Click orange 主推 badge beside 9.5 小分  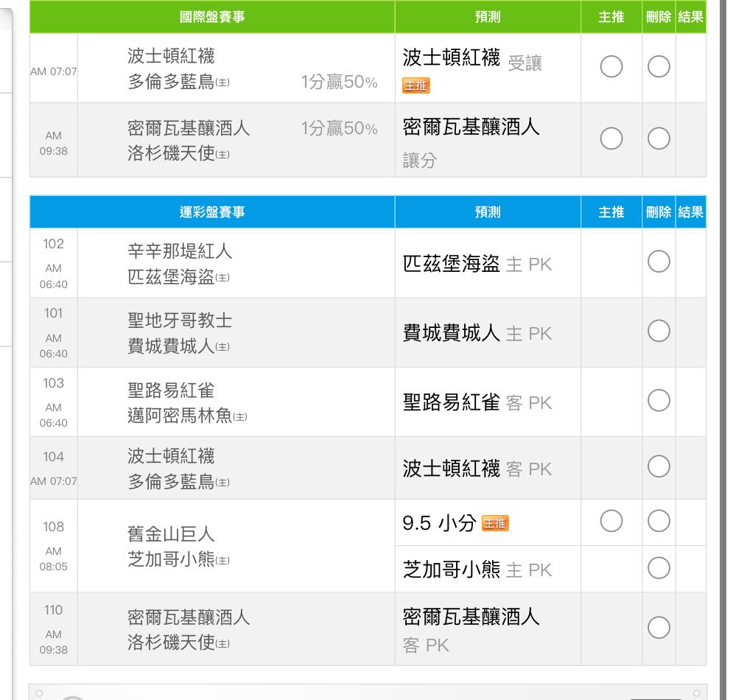[x=495, y=523]
